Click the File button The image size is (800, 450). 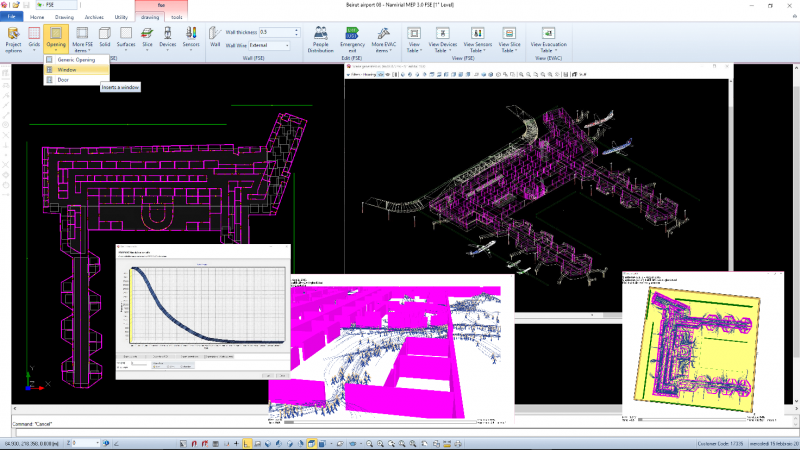(11, 17)
